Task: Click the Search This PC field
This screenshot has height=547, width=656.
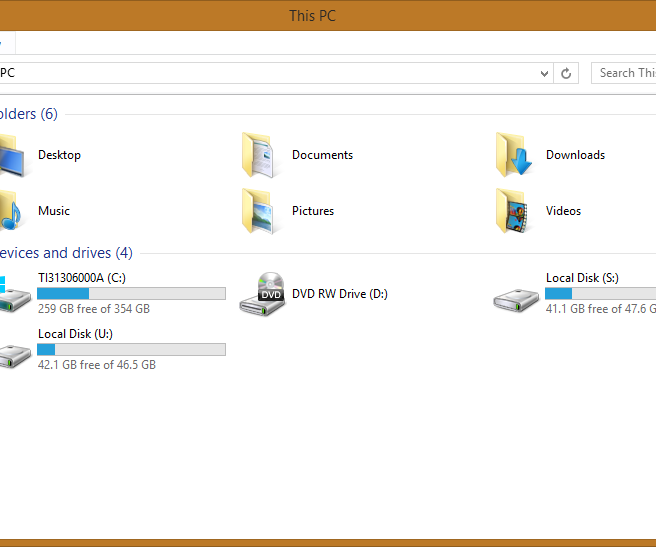Action: [x=623, y=73]
